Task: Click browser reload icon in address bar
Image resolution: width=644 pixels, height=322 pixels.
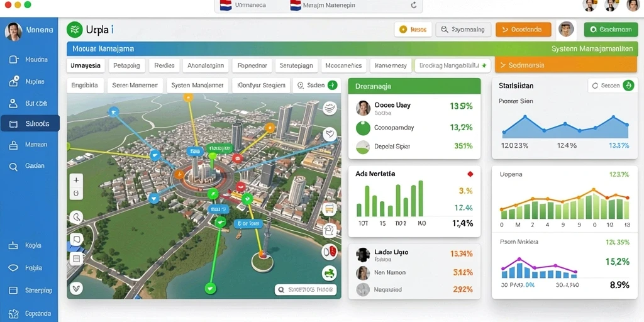Action: 414,5
